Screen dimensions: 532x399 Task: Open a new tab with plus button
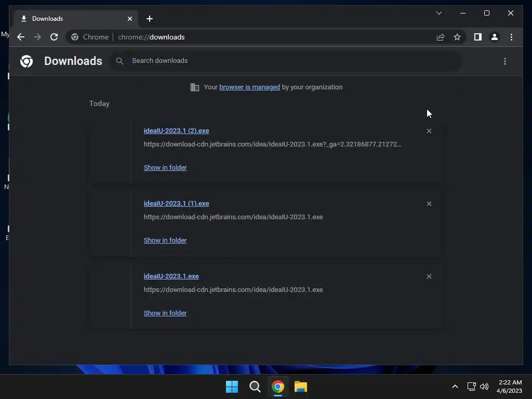[150, 19]
